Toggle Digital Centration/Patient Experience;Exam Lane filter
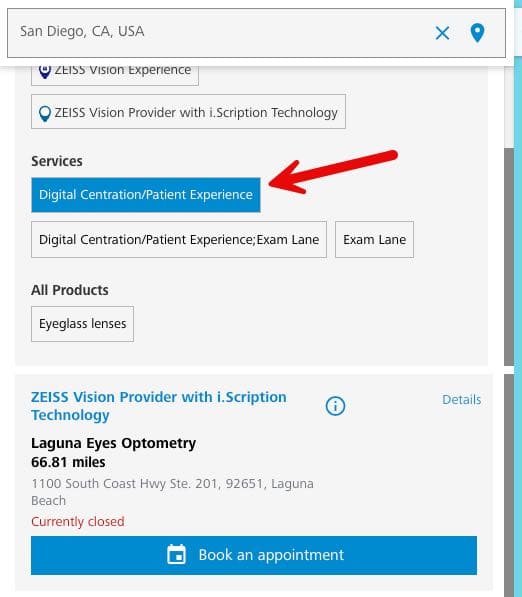Image resolution: width=522 pixels, height=597 pixels. coord(179,239)
